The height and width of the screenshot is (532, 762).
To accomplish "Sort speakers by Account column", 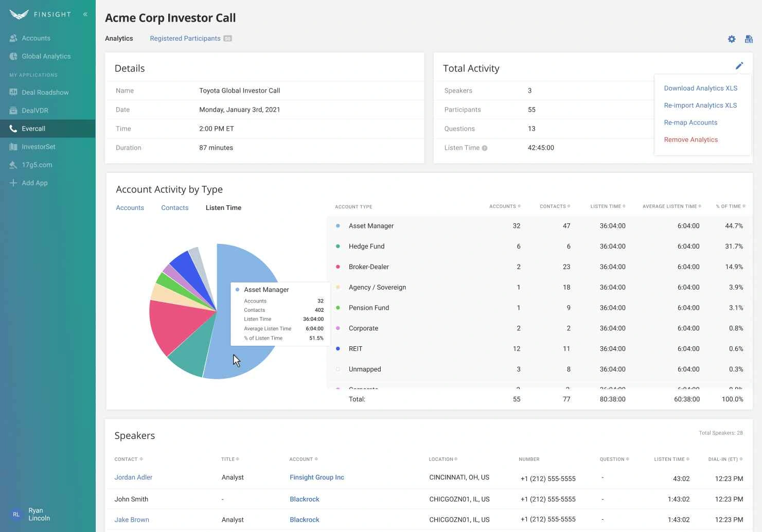I will pyautogui.click(x=304, y=459).
